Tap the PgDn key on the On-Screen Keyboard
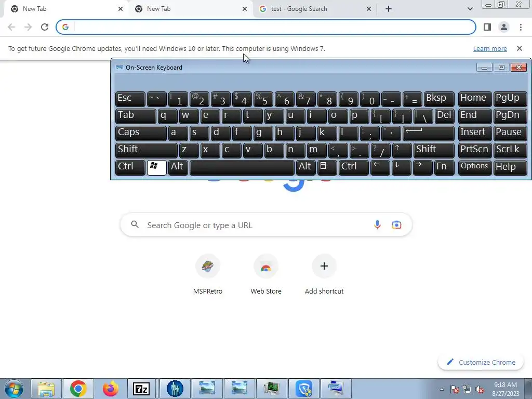532x399 pixels. pyautogui.click(x=510, y=116)
